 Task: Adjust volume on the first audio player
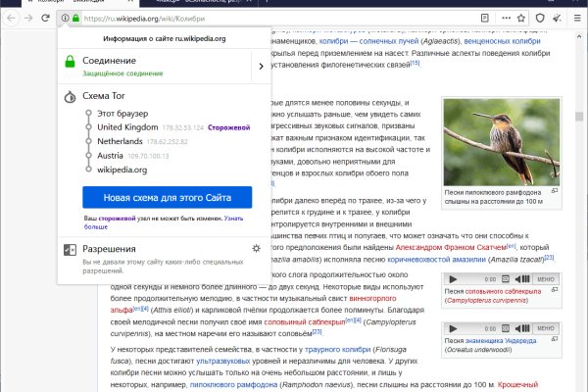pyautogui.click(x=522, y=280)
